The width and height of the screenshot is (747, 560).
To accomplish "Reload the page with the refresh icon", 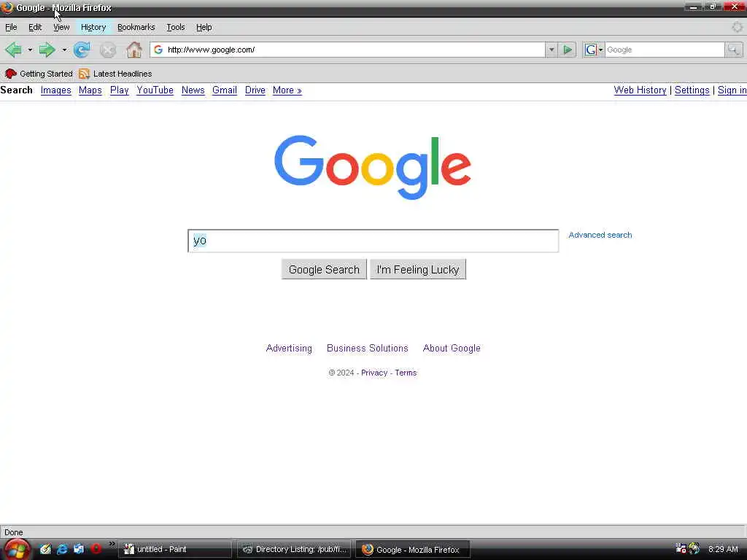I will 82,50.
